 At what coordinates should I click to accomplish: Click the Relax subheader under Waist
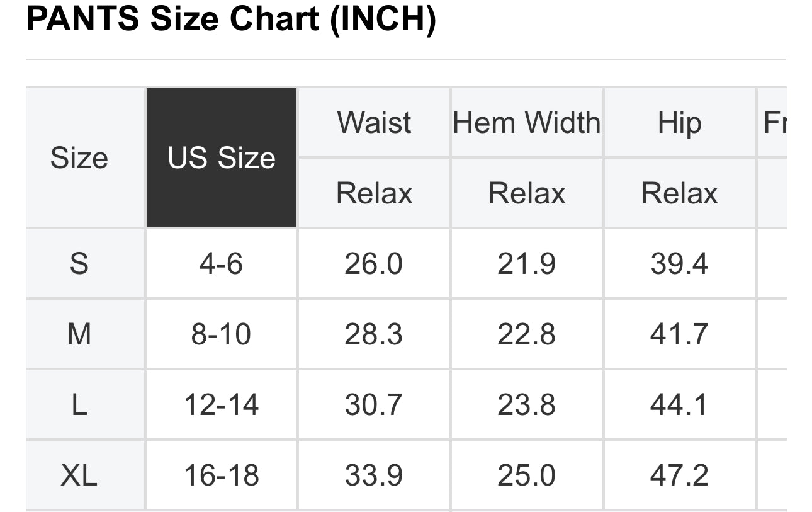pyautogui.click(x=374, y=193)
